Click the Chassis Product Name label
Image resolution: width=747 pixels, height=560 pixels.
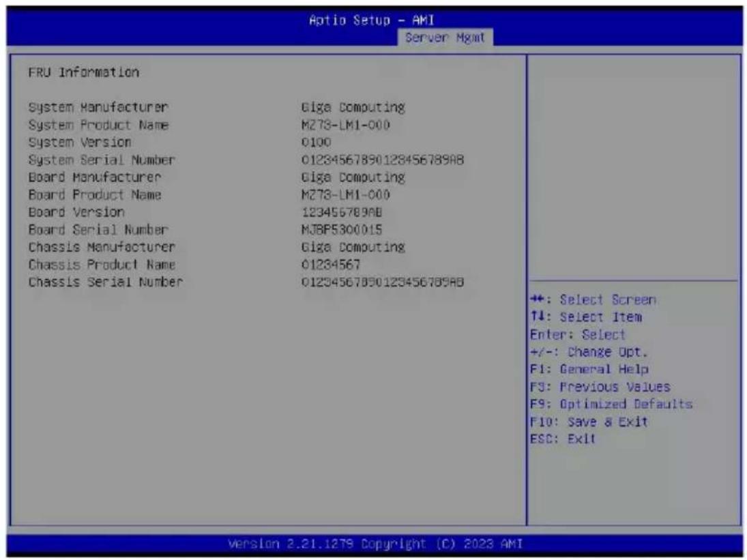click(x=102, y=265)
